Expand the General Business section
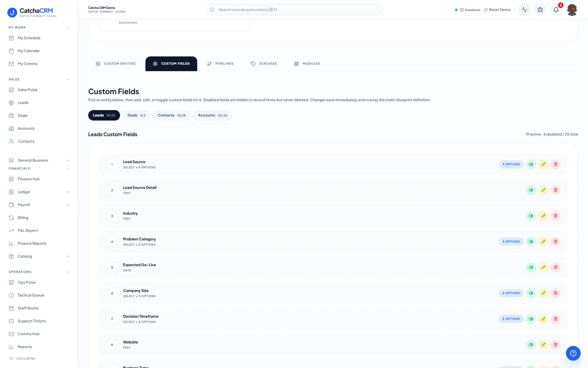The image size is (588, 368). point(39,160)
